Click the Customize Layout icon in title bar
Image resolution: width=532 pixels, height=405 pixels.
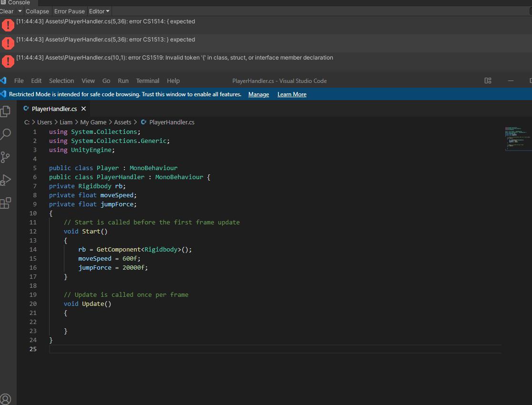point(488,81)
